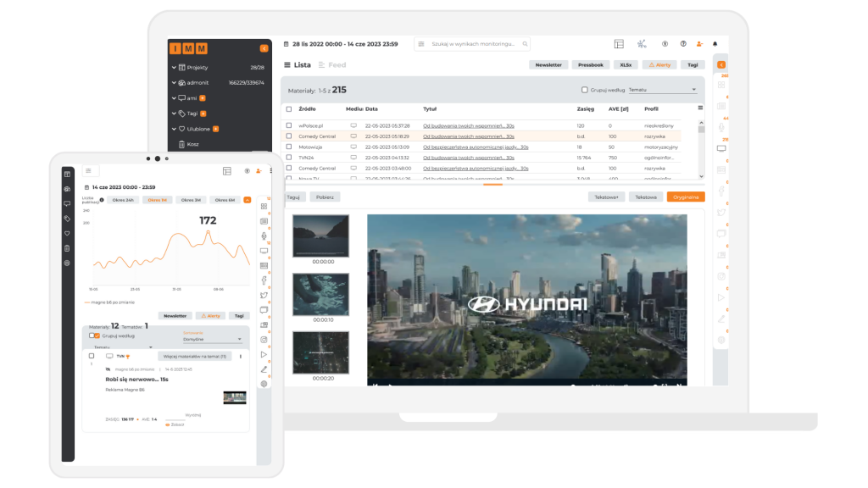Screen dimensions: 868x488
Task: Click the Pobierz download button
Action: tap(325, 197)
